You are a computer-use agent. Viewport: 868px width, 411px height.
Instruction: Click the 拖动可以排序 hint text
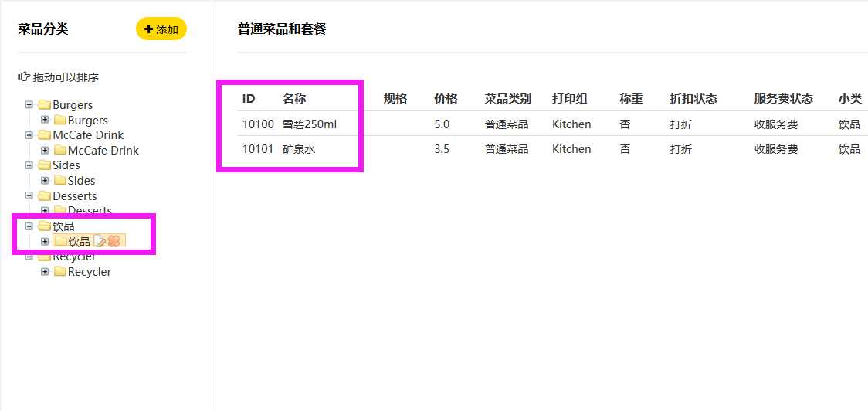coord(66,77)
